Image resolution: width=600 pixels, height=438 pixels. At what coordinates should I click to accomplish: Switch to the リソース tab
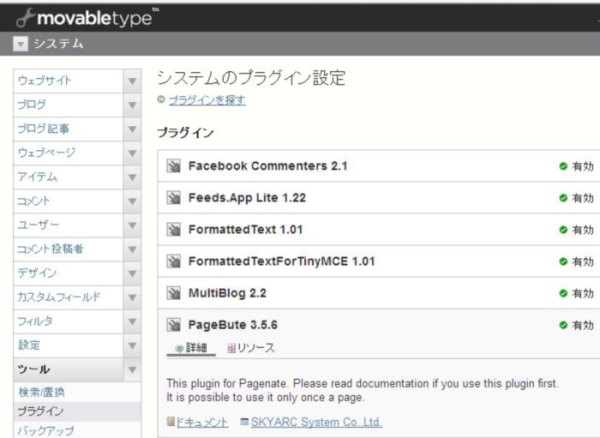point(251,348)
